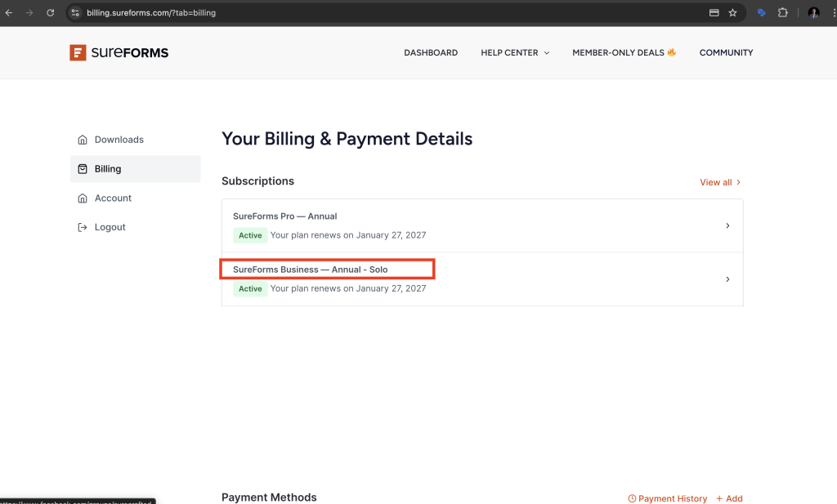837x504 pixels.
Task: Expand the SureForms Pro Annual subscription chevron
Action: pos(727,225)
